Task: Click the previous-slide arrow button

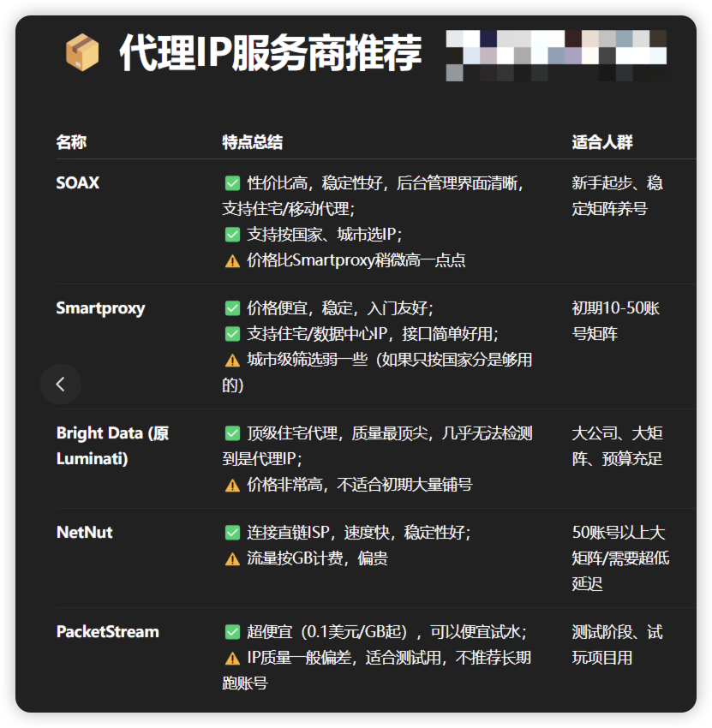Action: pyautogui.click(x=61, y=384)
